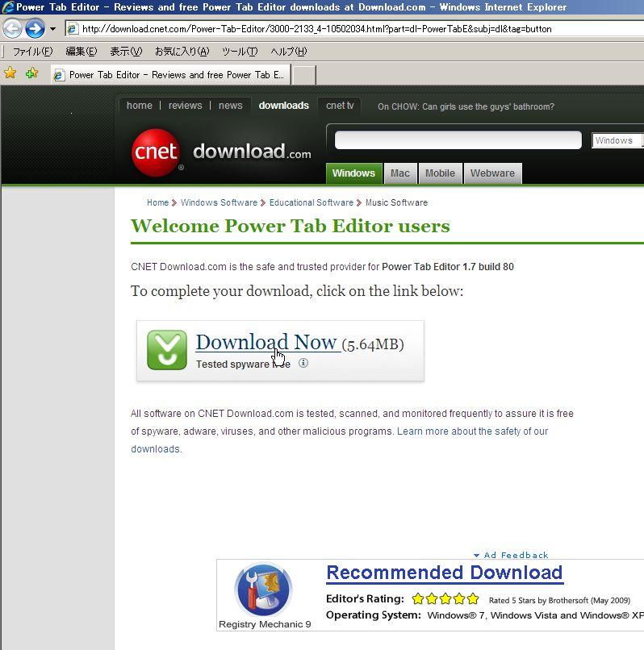644x650 pixels.
Task: Click the green download arrow icon
Action: 167,350
